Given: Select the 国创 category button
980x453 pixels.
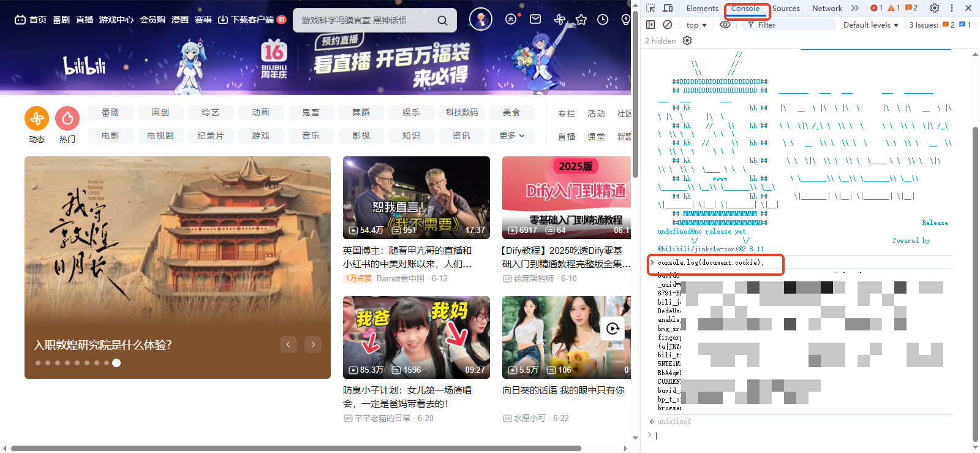Looking at the screenshot, I should 160,112.
